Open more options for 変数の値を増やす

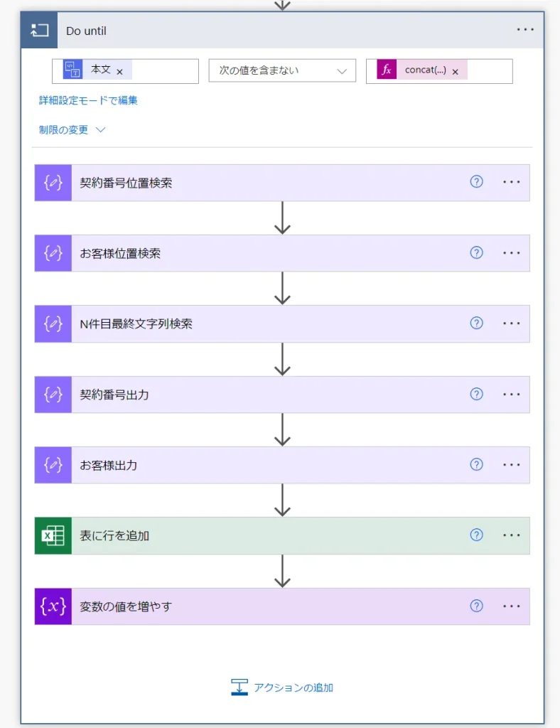[x=512, y=606]
